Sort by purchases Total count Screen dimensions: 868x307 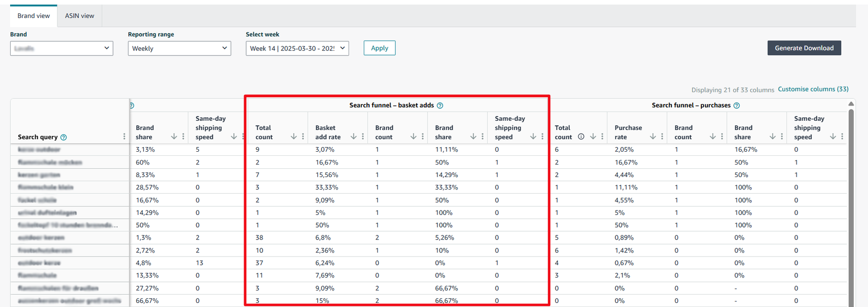click(593, 136)
